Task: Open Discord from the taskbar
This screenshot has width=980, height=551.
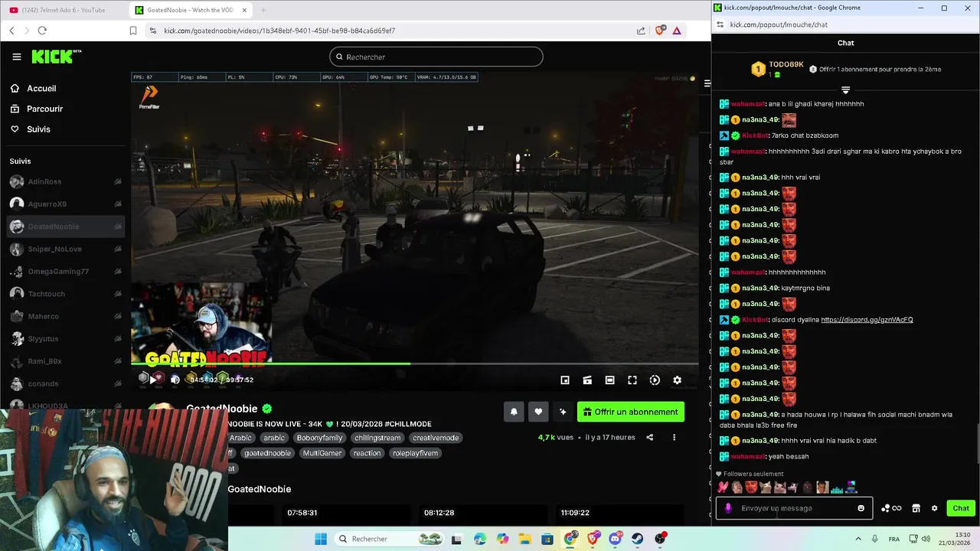Action: click(615, 539)
